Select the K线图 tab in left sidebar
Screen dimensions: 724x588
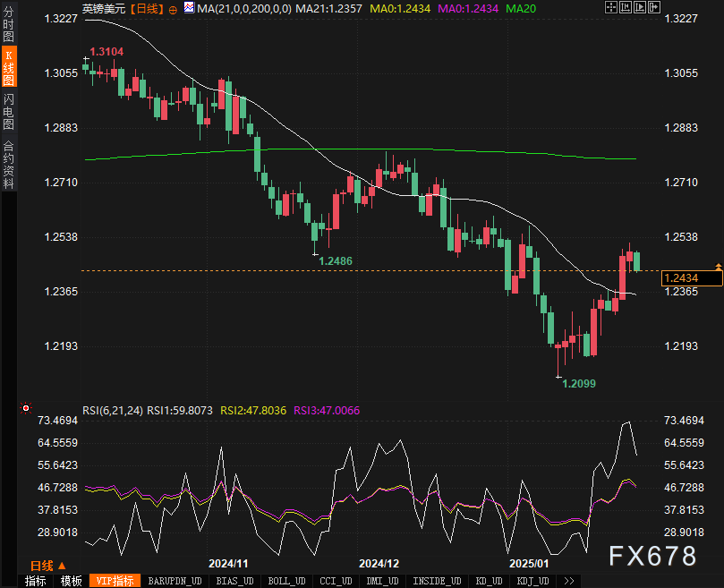click(x=8, y=67)
